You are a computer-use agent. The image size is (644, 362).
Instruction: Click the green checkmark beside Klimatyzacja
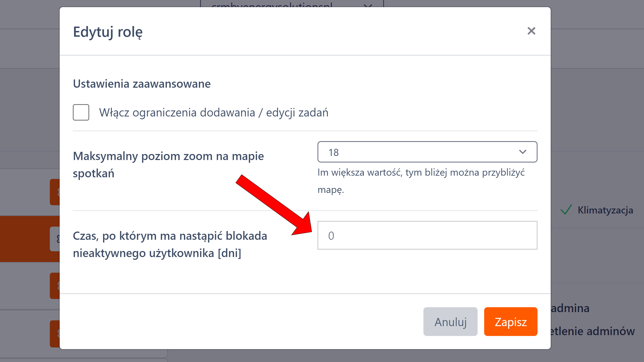[566, 210]
